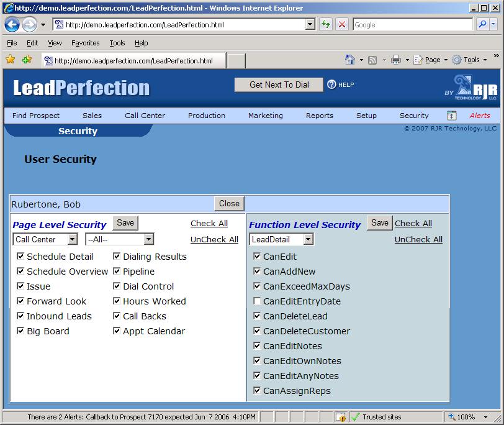504x425 pixels.
Task: Open the File menu
Action: [x=12, y=43]
